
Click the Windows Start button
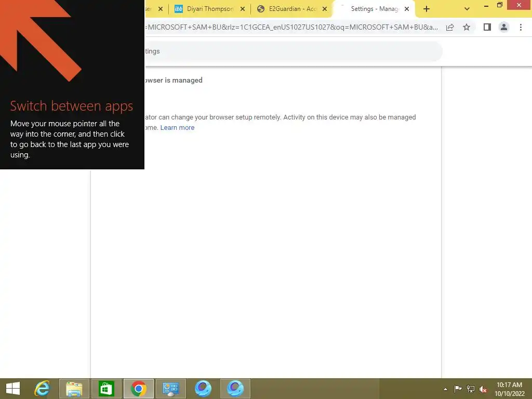click(13, 389)
